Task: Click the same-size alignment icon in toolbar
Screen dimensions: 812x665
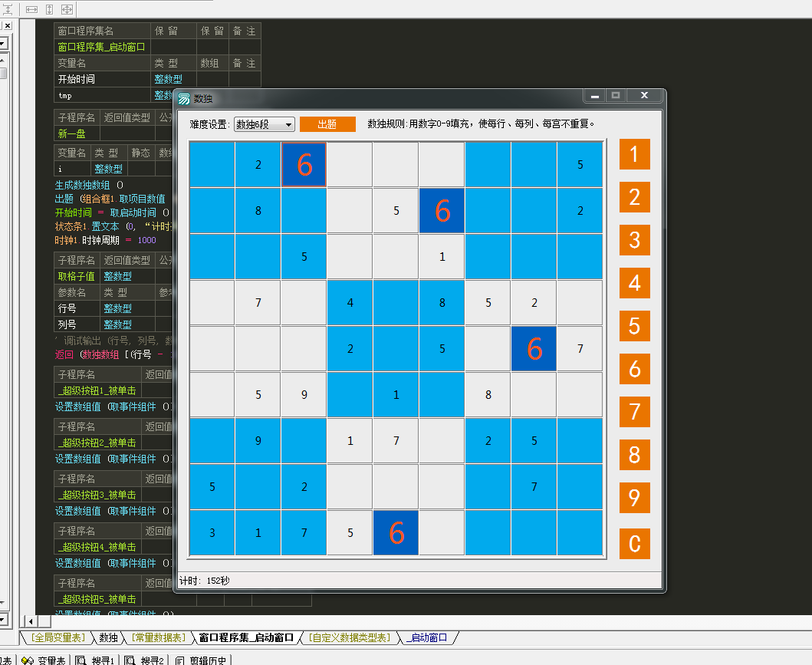Action: (x=67, y=9)
